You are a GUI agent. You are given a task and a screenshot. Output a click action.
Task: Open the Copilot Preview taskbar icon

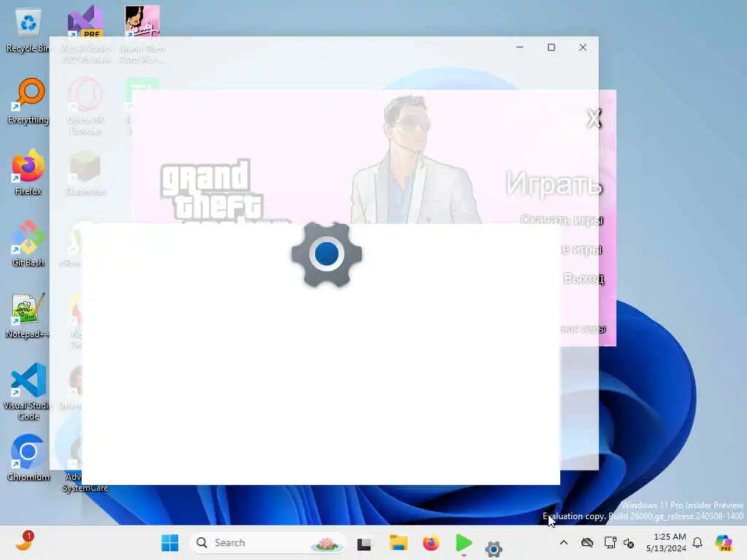[724, 542]
